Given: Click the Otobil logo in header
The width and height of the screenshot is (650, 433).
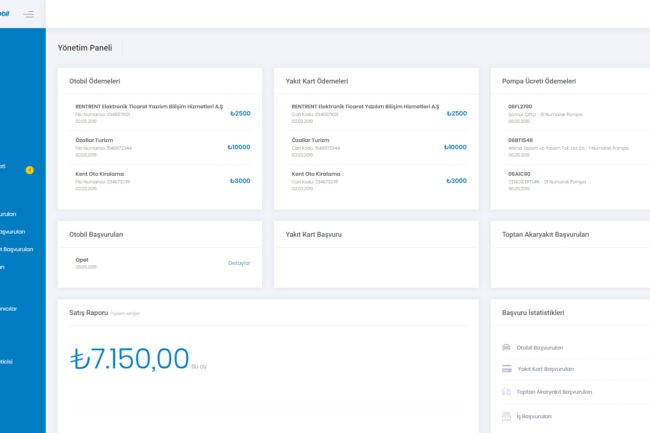Looking at the screenshot, I should click(x=6, y=14).
